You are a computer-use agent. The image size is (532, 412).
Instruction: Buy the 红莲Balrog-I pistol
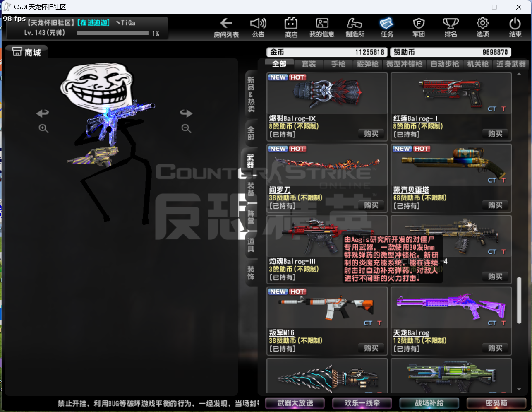[495, 134]
